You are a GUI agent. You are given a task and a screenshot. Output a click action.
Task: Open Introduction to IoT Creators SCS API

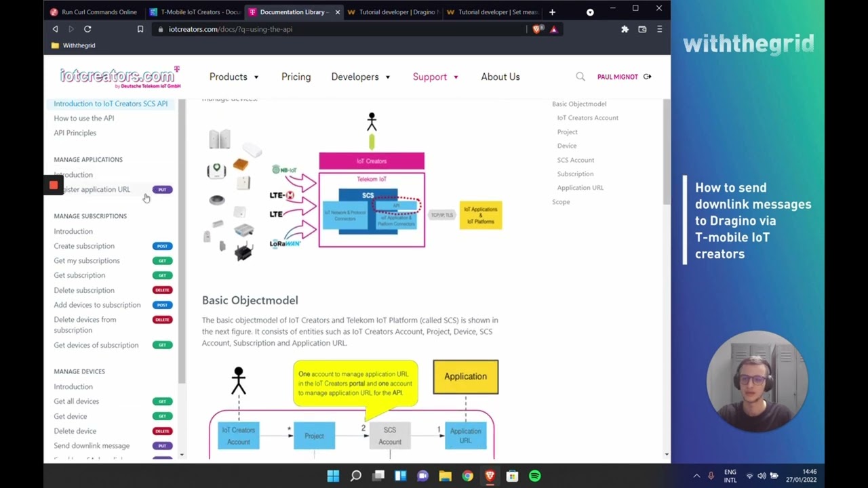[x=111, y=104]
